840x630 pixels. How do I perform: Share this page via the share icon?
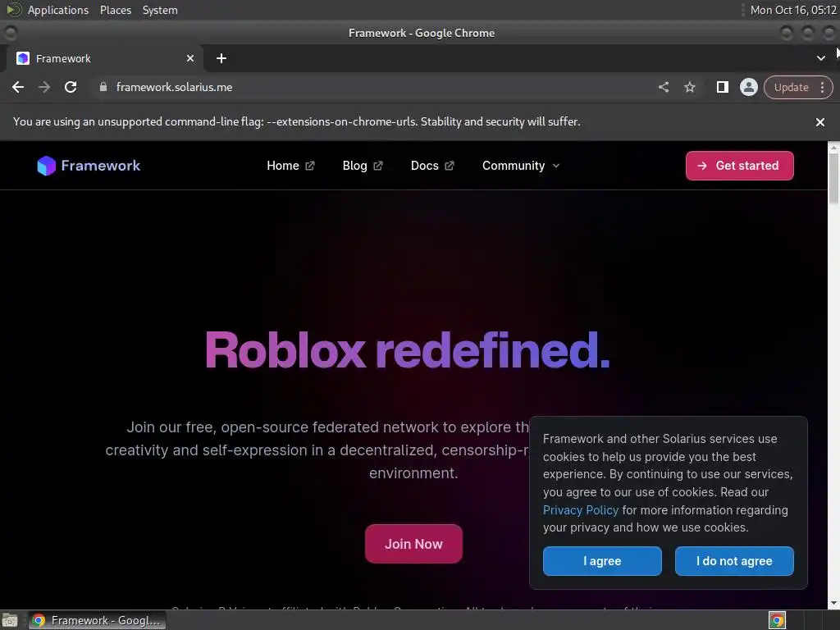tap(664, 87)
